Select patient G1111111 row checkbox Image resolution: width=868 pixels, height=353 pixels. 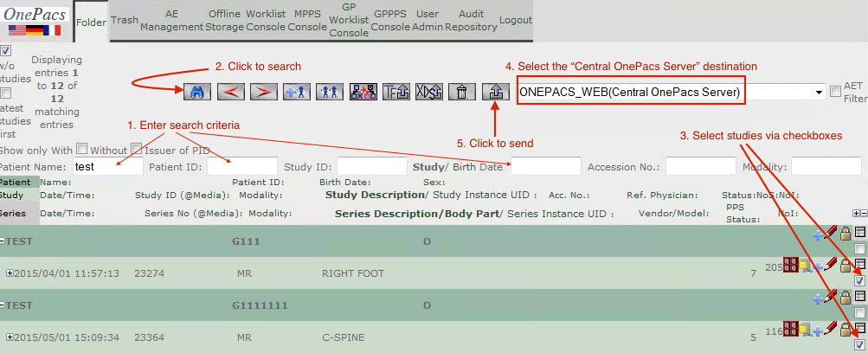click(x=859, y=313)
